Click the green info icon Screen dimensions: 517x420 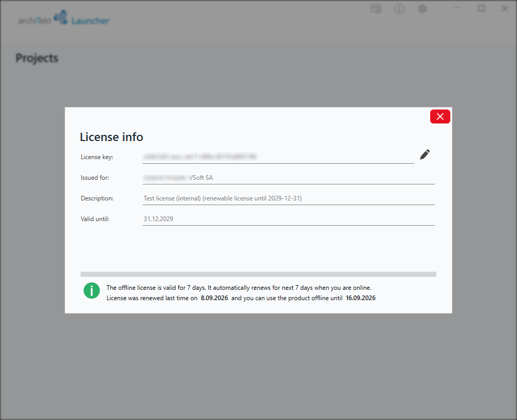click(x=92, y=290)
